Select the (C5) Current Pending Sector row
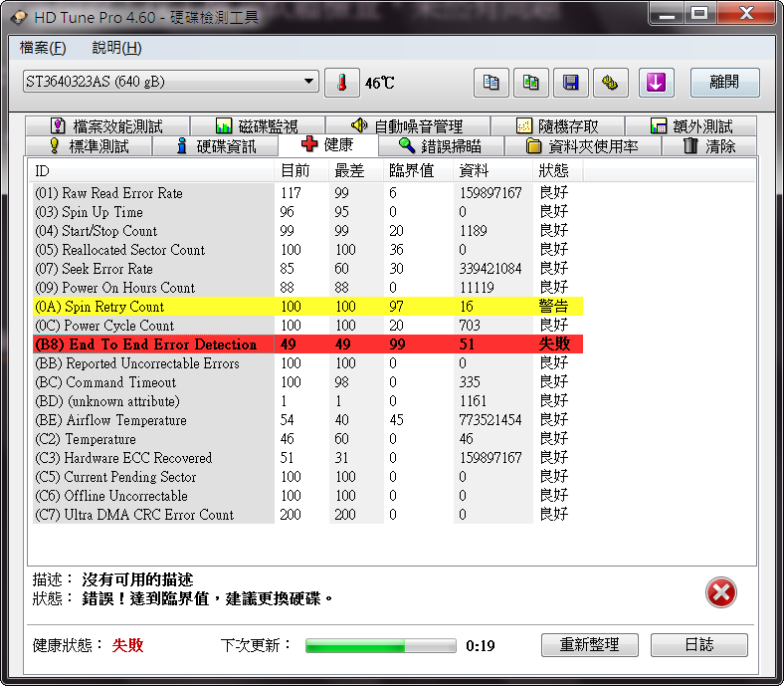The width and height of the screenshot is (784, 686). click(308, 476)
